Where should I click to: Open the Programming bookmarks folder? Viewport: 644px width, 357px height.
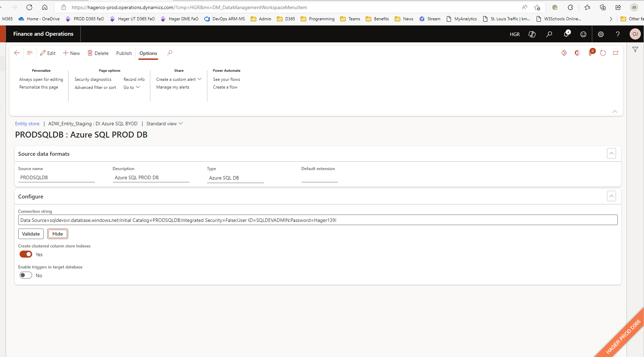317,19
